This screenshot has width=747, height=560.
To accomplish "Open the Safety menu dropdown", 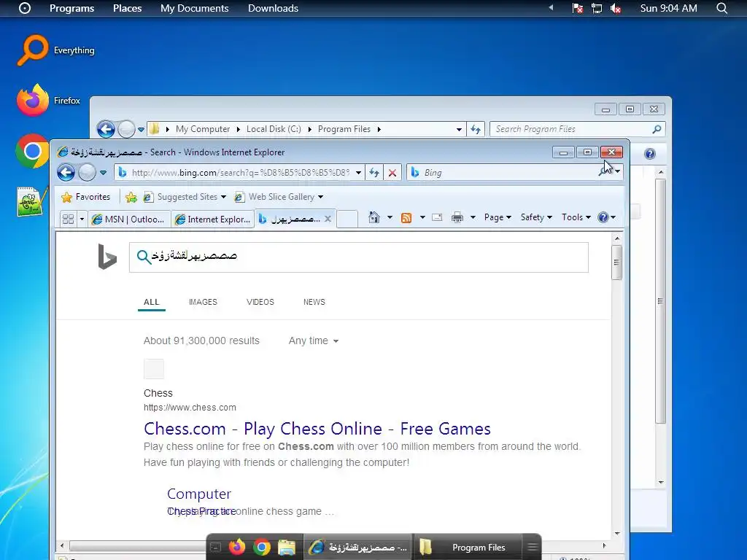I will point(536,217).
